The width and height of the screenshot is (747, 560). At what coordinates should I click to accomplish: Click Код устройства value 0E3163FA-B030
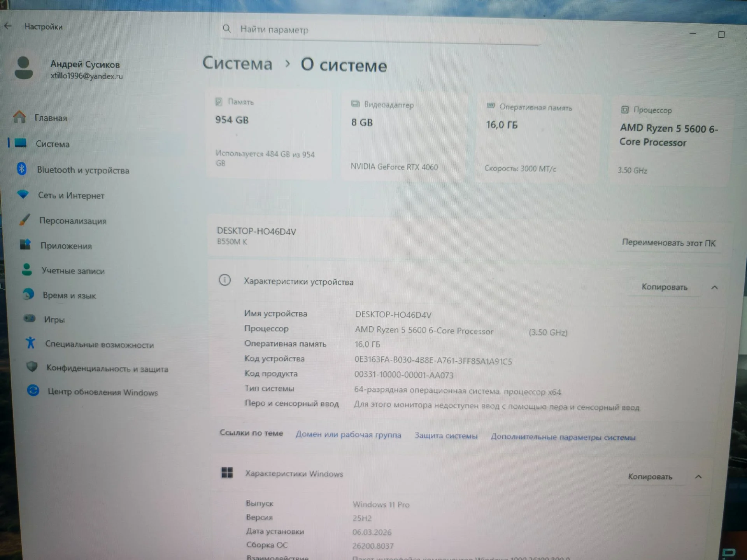pyautogui.click(x=433, y=360)
